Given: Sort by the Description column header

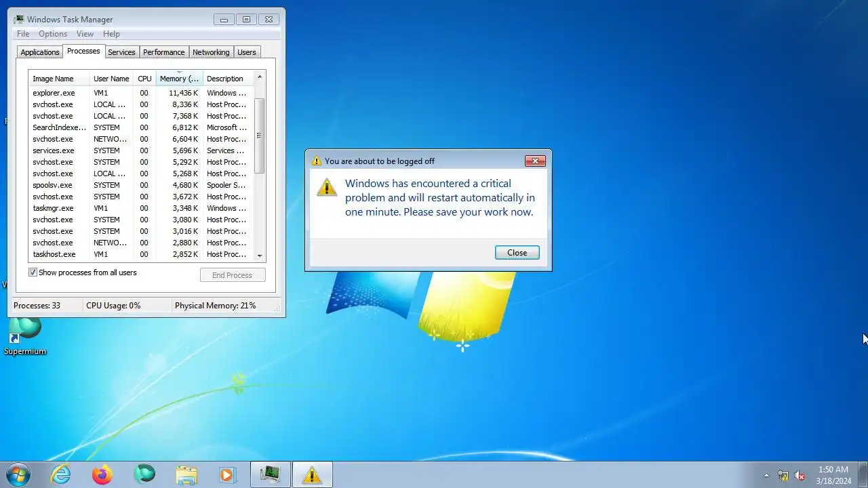Looking at the screenshot, I should [x=228, y=79].
